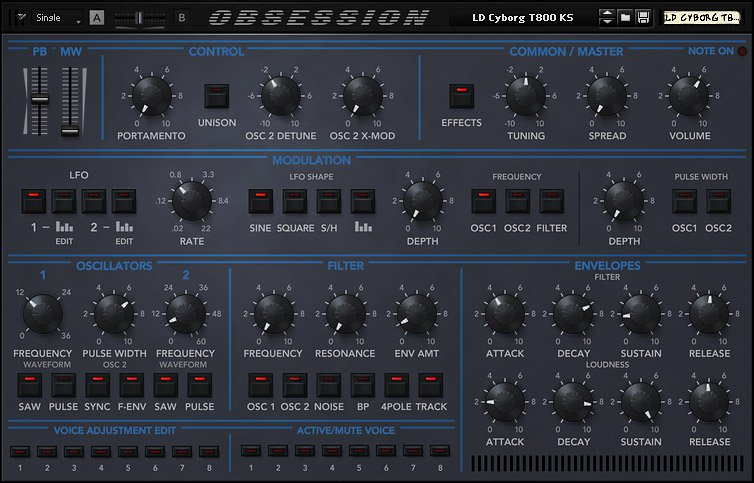Toggle oscillator 2 SAW waveform

pyautogui.click(x=165, y=385)
